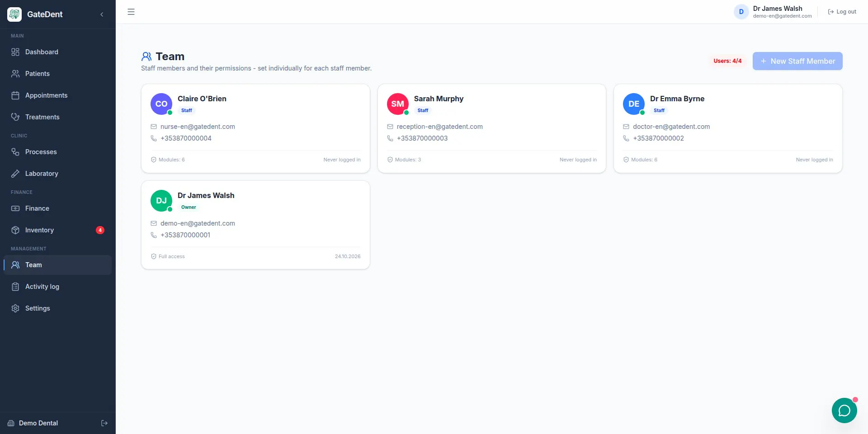Open Claire O'Brien's staff card name

pos(202,99)
